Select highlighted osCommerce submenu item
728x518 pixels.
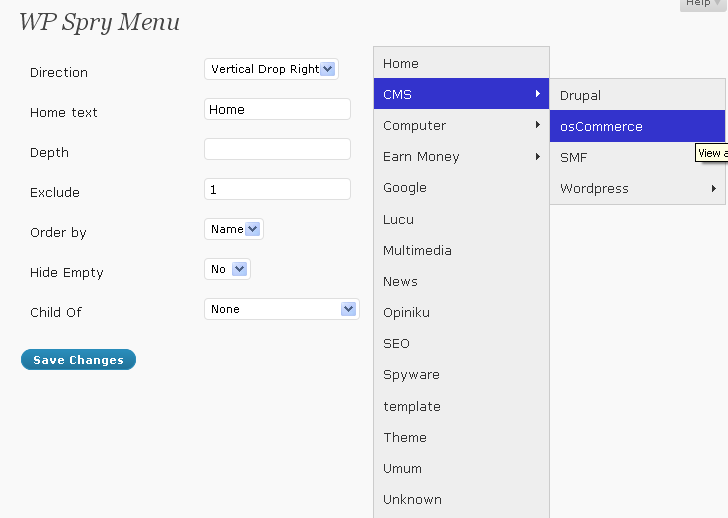click(x=637, y=126)
